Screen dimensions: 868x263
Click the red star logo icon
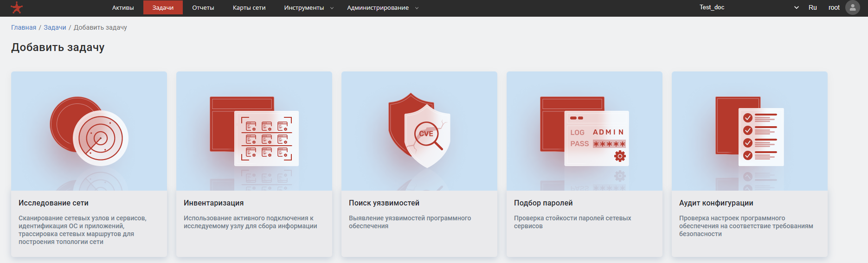(17, 7)
